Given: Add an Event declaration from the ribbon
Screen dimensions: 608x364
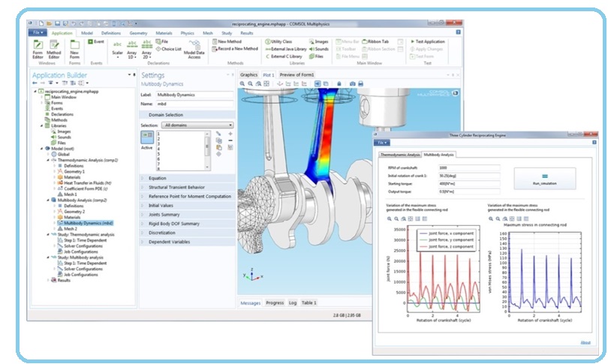Looking at the screenshot, I should click(96, 41).
